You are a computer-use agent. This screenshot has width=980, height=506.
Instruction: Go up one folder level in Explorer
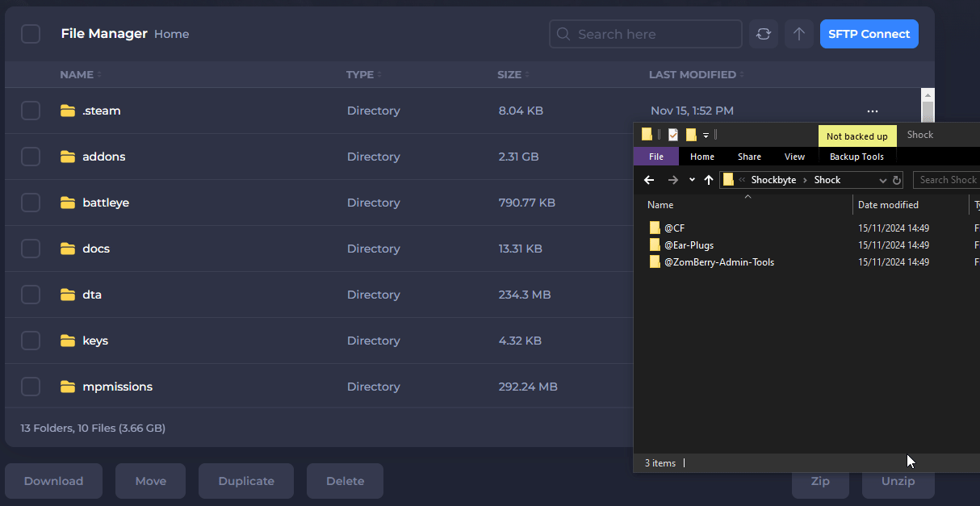pos(708,180)
